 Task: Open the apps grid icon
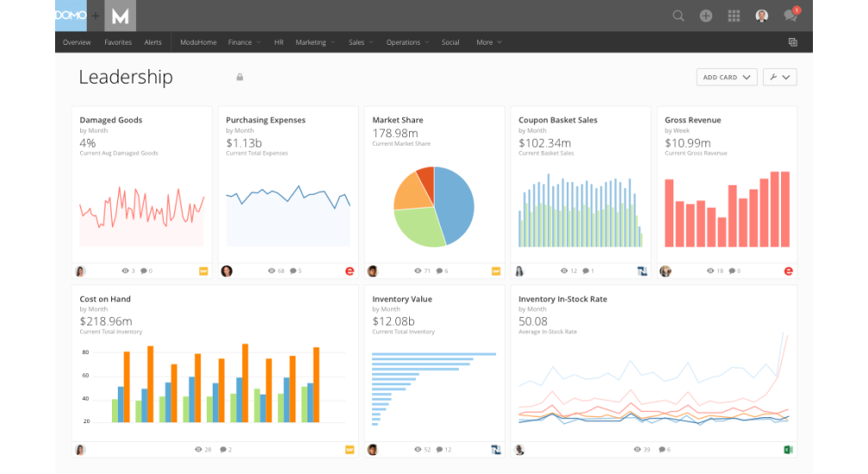(734, 16)
